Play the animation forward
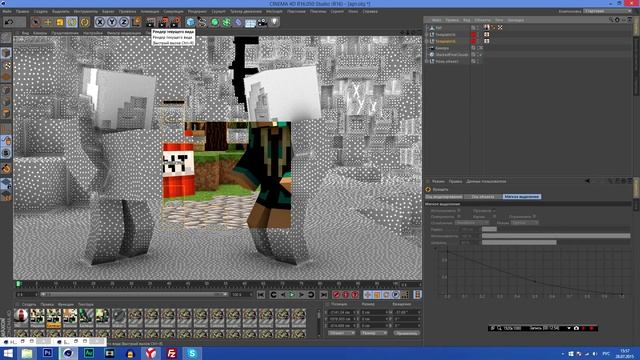 (292, 295)
